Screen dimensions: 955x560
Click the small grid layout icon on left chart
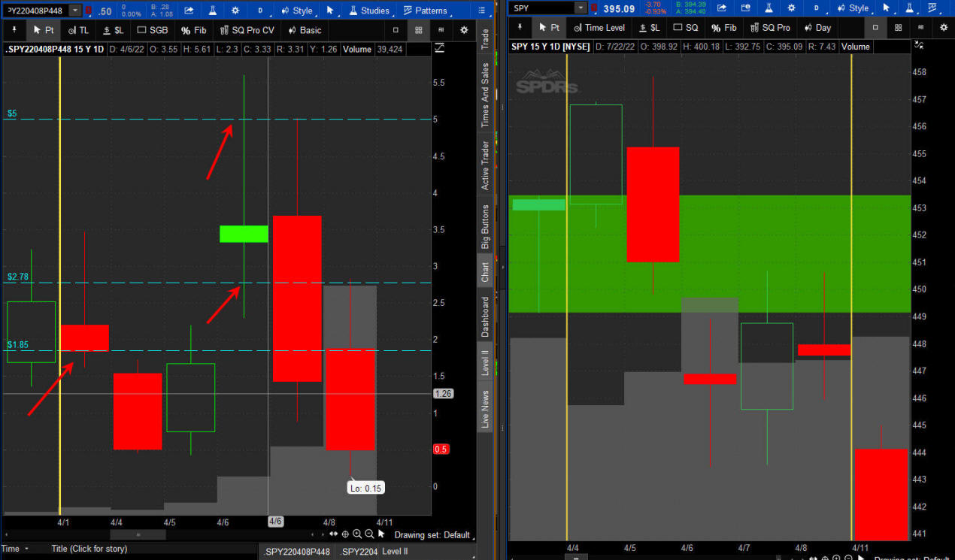click(x=441, y=30)
